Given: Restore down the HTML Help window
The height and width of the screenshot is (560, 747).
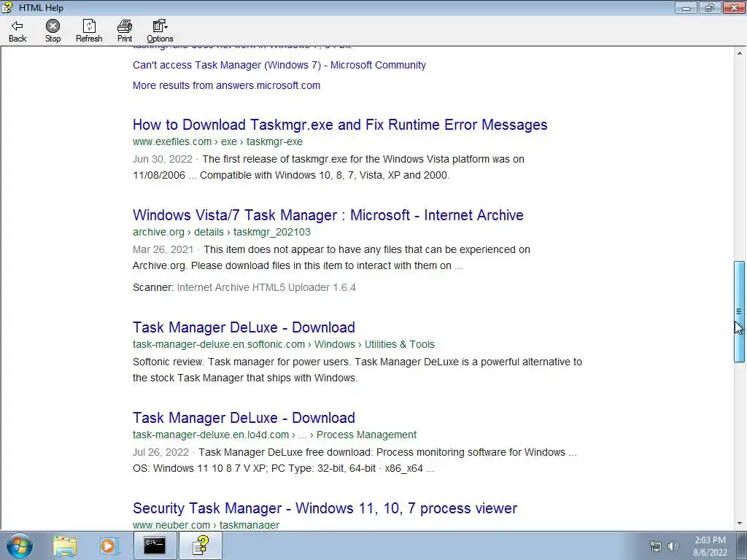Looking at the screenshot, I should pos(710,7).
